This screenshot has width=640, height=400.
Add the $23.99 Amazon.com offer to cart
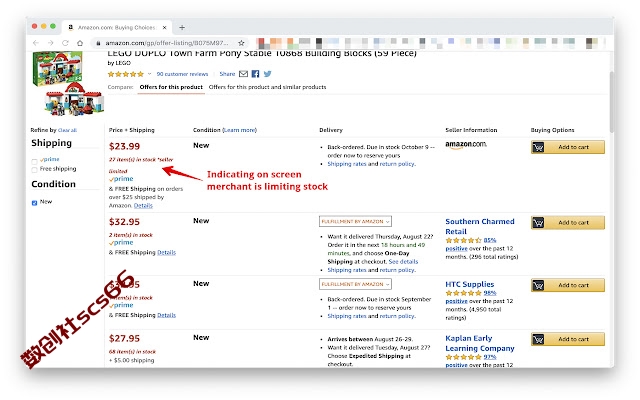click(x=568, y=147)
